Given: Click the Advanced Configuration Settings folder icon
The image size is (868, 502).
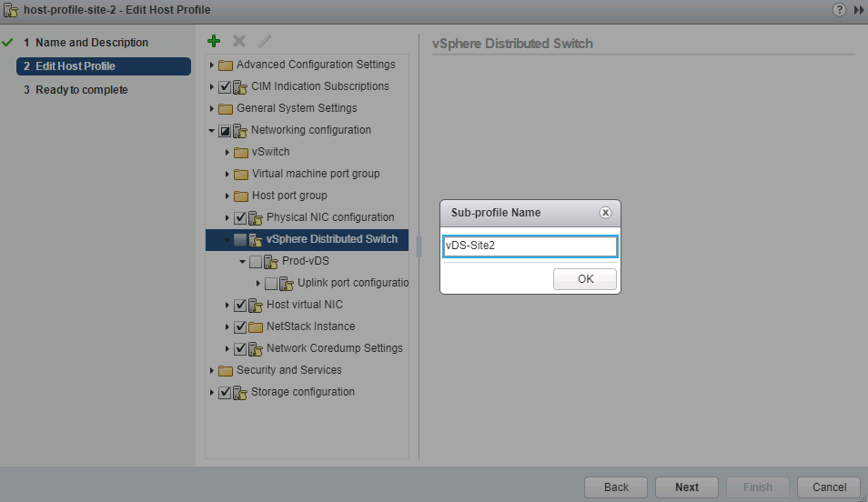Looking at the screenshot, I should click(226, 65).
